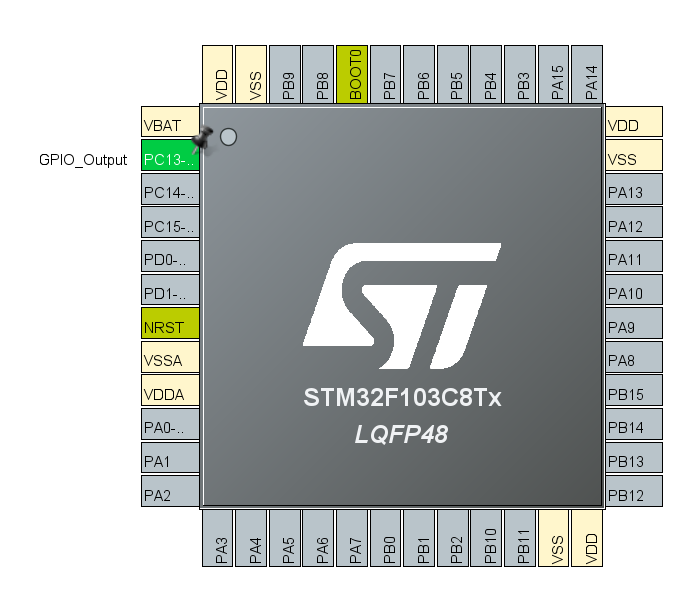Click the BOOT0 pin
Screen dimensions: 676x593
click(x=352, y=74)
